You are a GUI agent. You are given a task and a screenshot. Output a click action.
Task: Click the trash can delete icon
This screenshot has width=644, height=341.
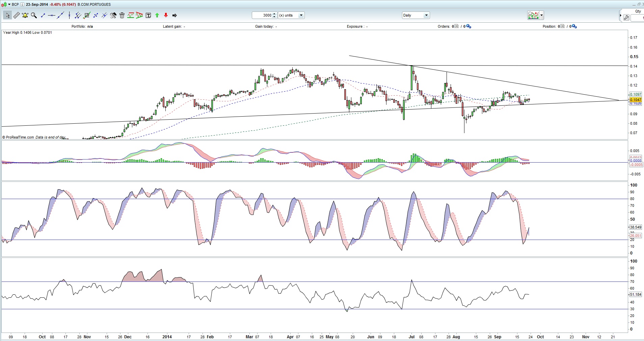(122, 15)
